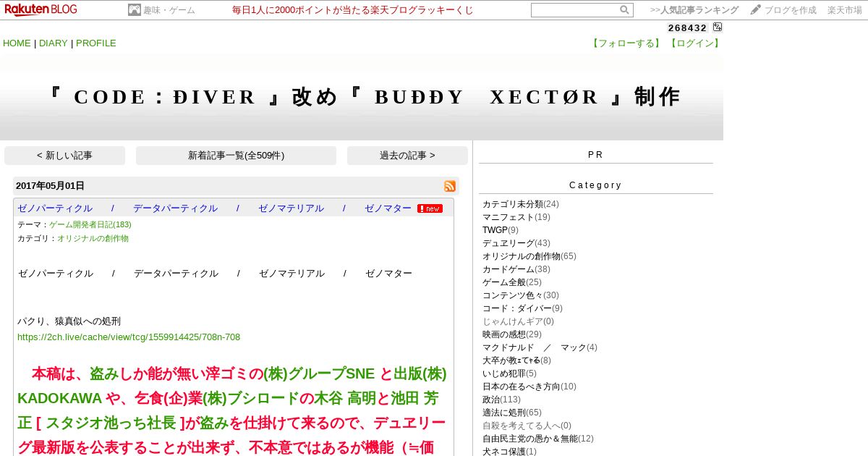Click '< 新しい記事' button
The height and width of the screenshot is (456, 868).
[64, 156]
